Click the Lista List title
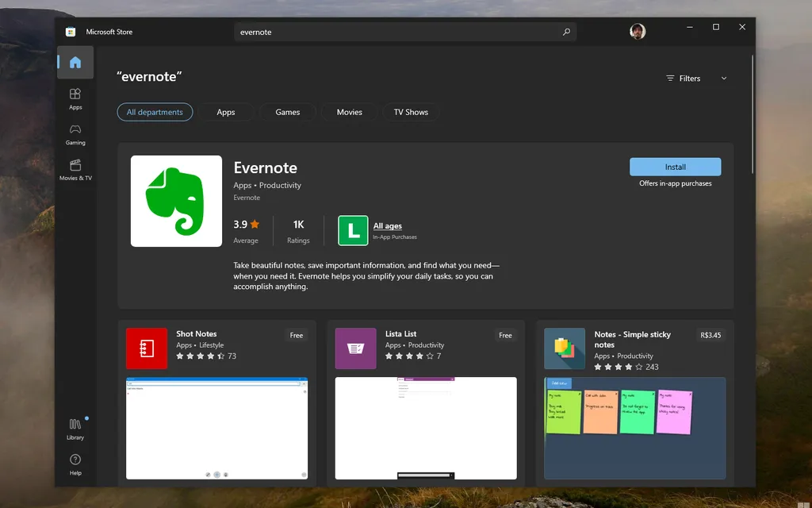The width and height of the screenshot is (812, 508). click(x=400, y=334)
